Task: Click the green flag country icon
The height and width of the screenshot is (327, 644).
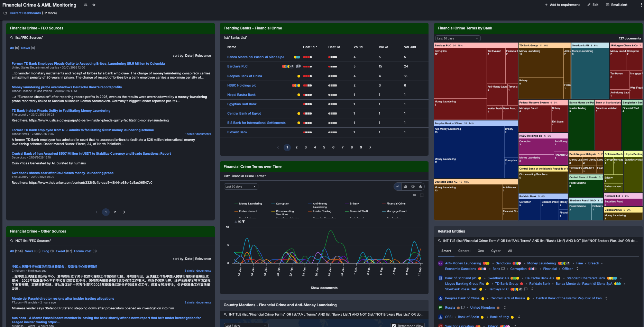Action: [x=440, y=308]
